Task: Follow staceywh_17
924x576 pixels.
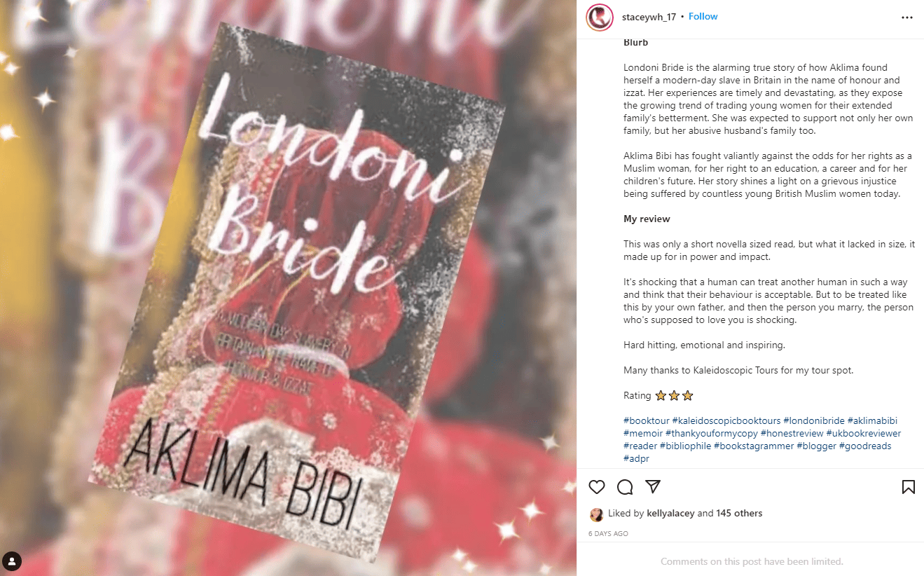Action: [703, 16]
